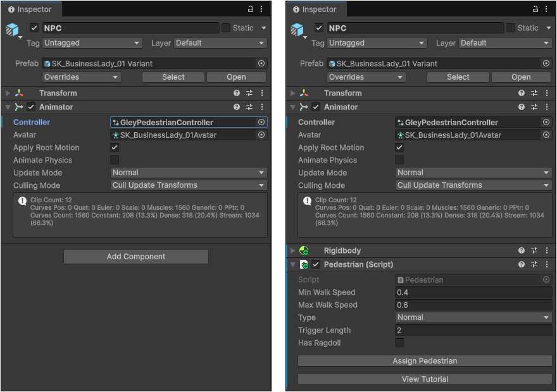This screenshot has height=392, width=557.
Task: Toggle Apply Root Motion in left Inspector
Action: tap(115, 147)
